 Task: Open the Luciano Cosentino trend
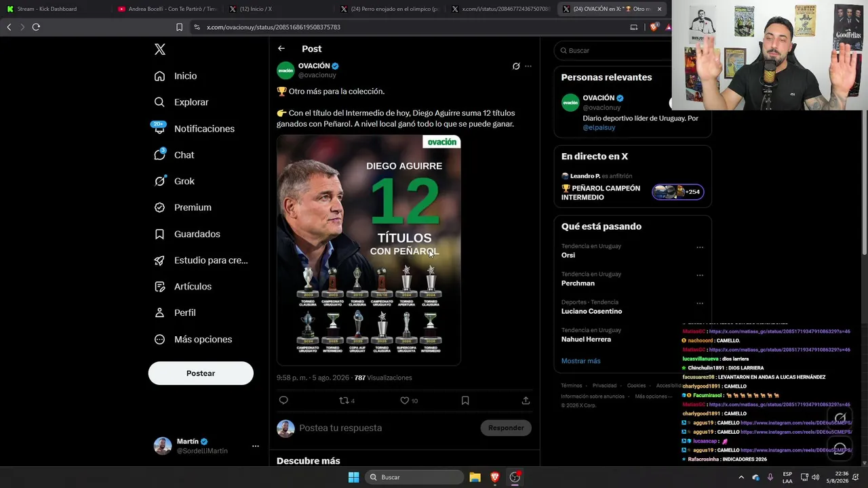tap(591, 311)
